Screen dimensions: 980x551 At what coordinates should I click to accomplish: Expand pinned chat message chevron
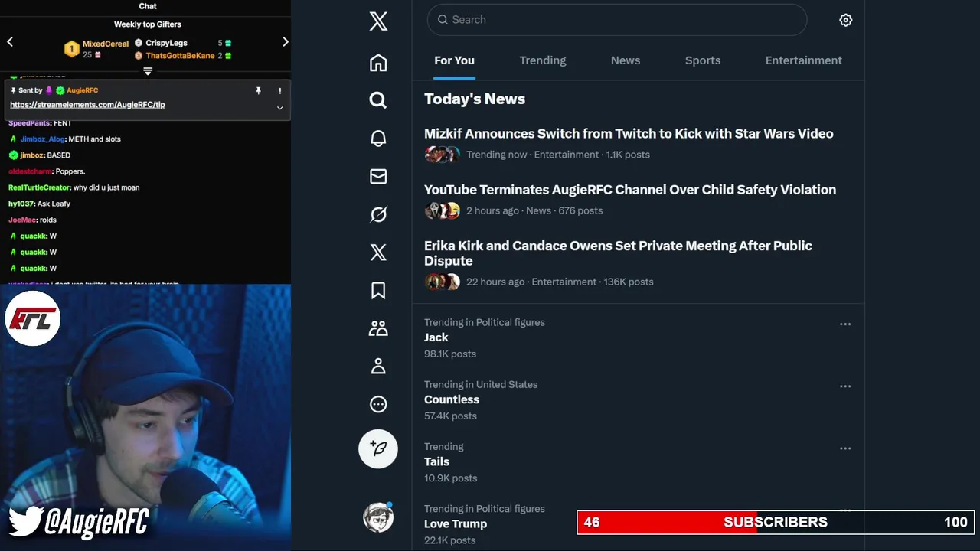coord(279,108)
